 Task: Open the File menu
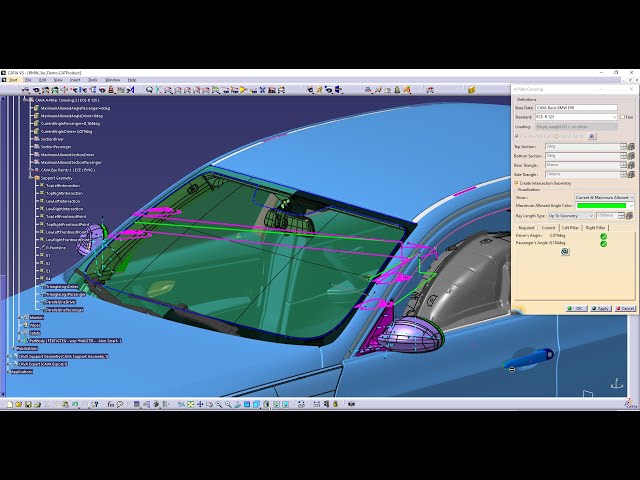[x=28, y=80]
